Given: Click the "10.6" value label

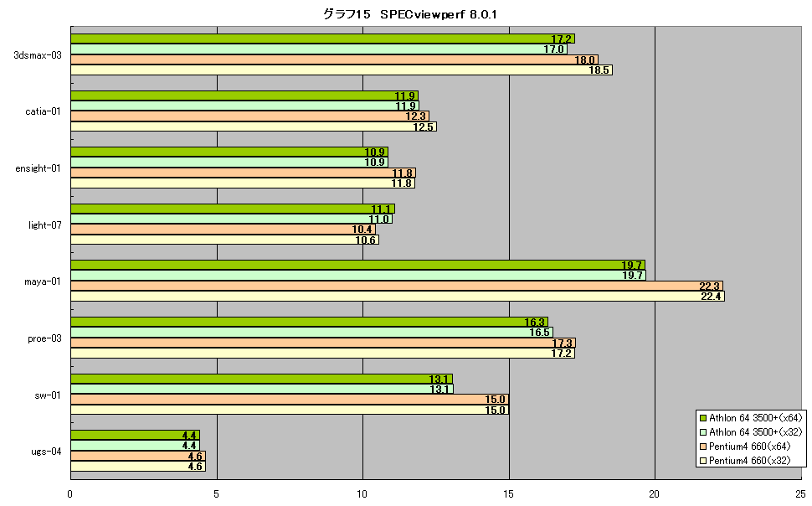Looking at the screenshot, I should (x=365, y=240).
